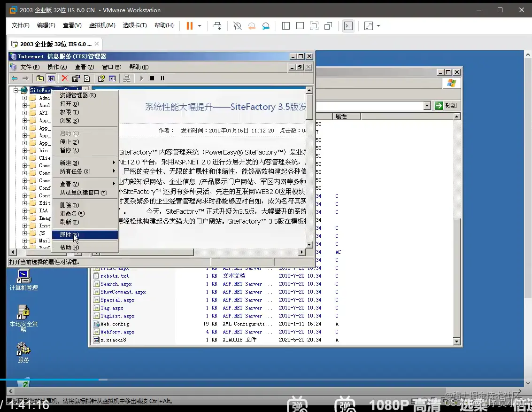The image size is (532, 412).
Task: Expand the IAA folder tree node
Action: tap(24, 210)
